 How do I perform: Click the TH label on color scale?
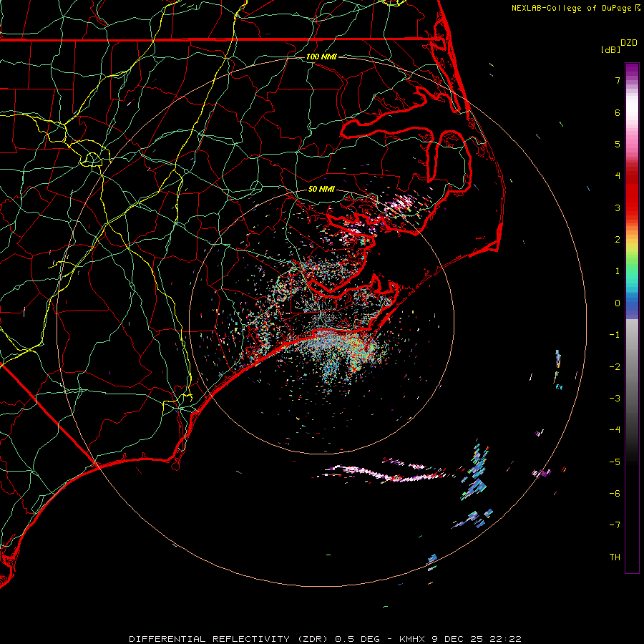615,557
